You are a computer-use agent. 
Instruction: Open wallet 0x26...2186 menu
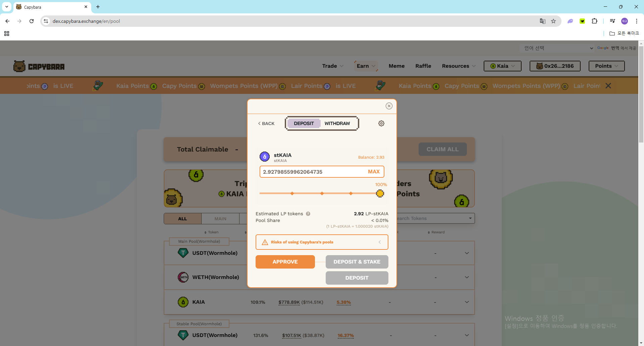pyautogui.click(x=555, y=66)
